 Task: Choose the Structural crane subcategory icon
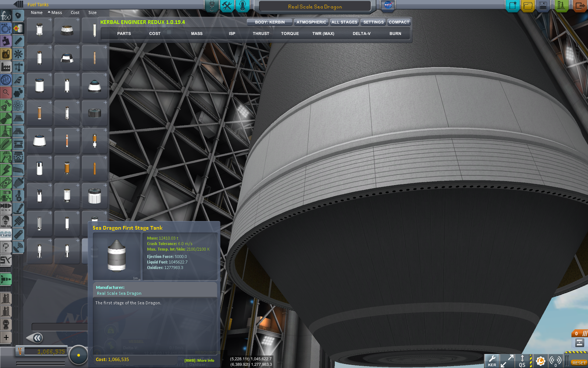point(18,67)
